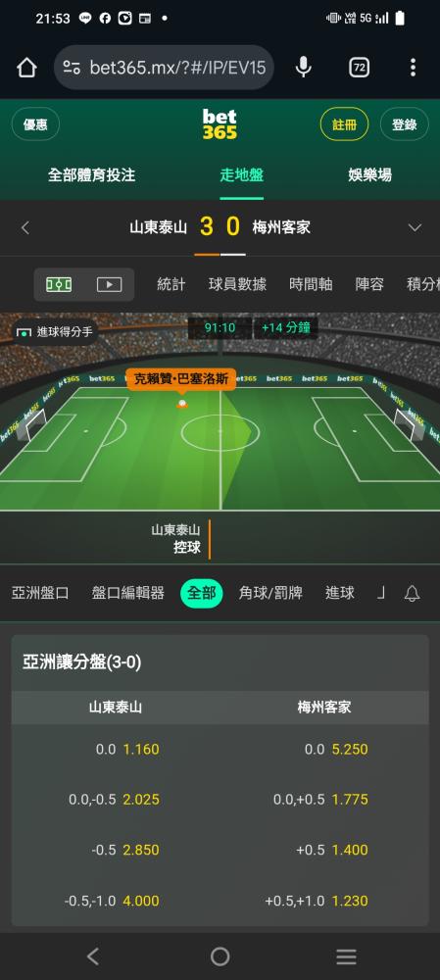Tap the Android back navigation button

pos(92,956)
